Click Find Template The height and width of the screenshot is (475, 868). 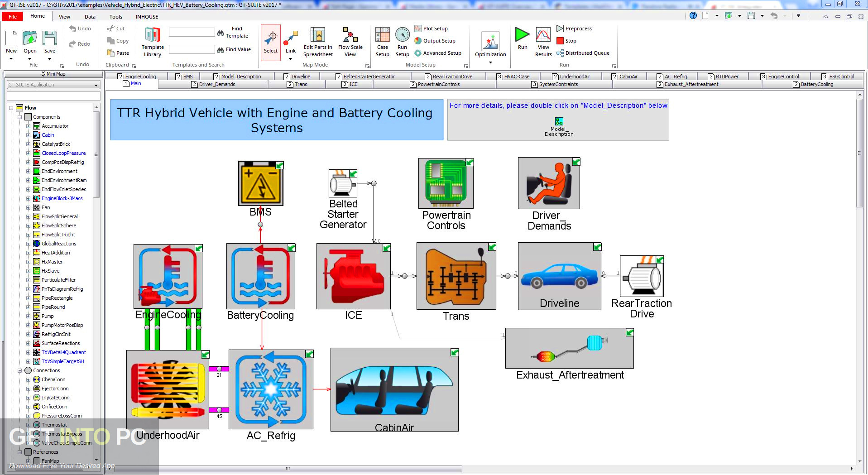(x=233, y=32)
